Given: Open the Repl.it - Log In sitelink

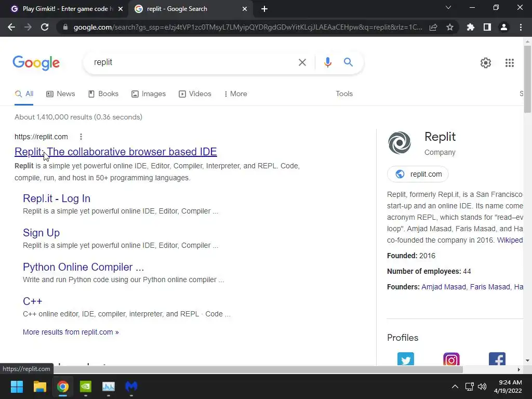Looking at the screenshot, I should 57,198.
